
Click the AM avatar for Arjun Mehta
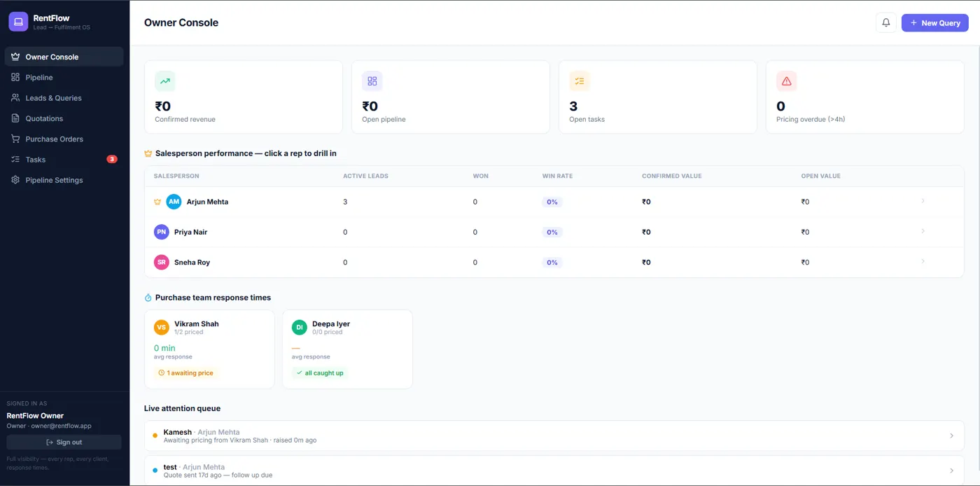click(x=174, y=202)
